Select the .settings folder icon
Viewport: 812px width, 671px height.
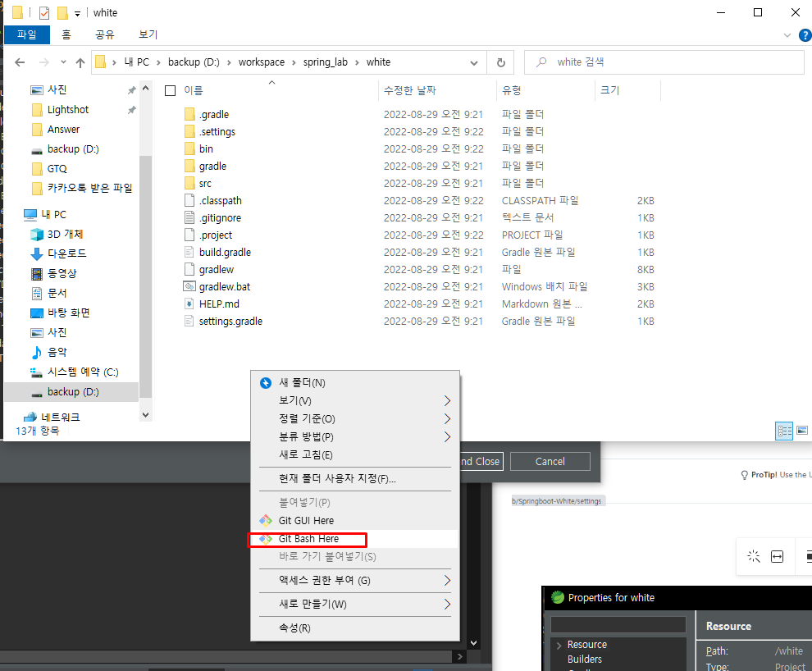tap(190, 131)
